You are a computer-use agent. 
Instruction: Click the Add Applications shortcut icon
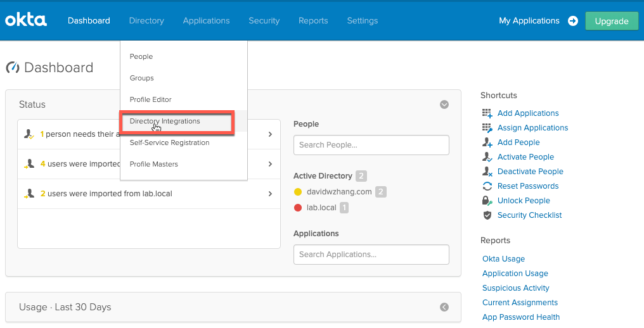[487, 113]
